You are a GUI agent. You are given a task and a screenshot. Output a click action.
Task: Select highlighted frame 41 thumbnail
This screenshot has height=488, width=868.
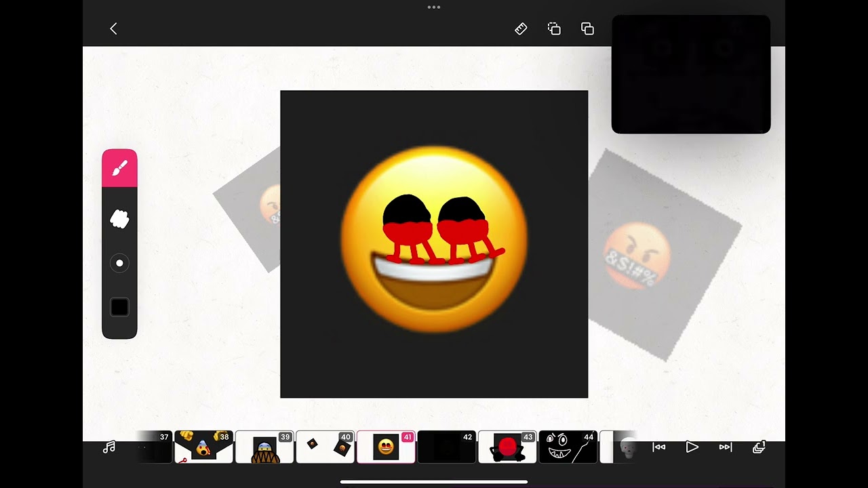[x=386, y=447]
